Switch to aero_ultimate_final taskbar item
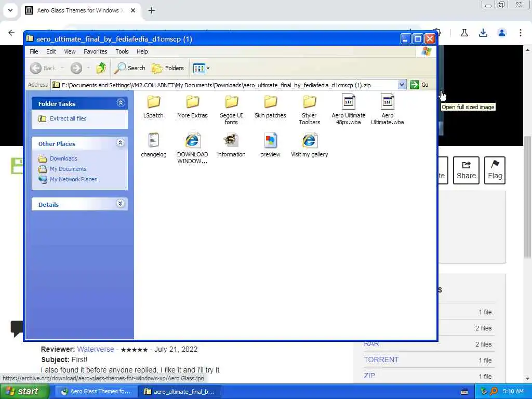 [x=180, y=392]
